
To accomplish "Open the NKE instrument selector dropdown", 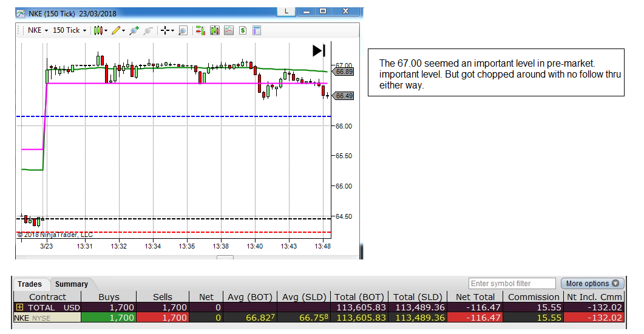I will [x=38, y=30].
